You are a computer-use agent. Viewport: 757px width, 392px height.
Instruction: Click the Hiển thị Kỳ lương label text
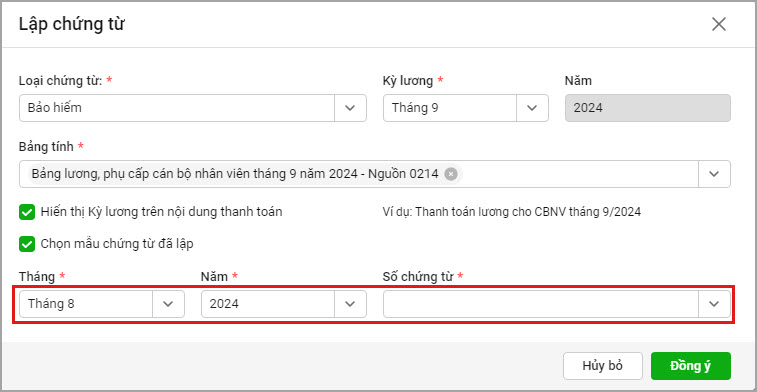[x=162, y=212]
